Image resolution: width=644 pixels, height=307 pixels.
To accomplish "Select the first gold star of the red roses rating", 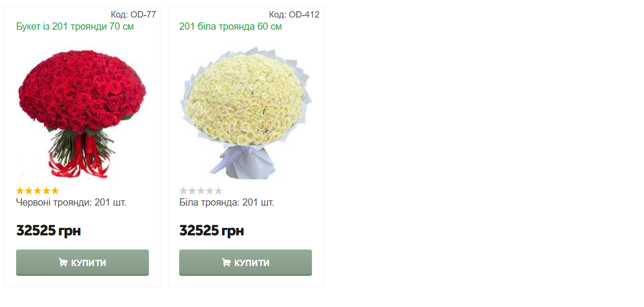I will pyautogui.click(x=20, y=191).
